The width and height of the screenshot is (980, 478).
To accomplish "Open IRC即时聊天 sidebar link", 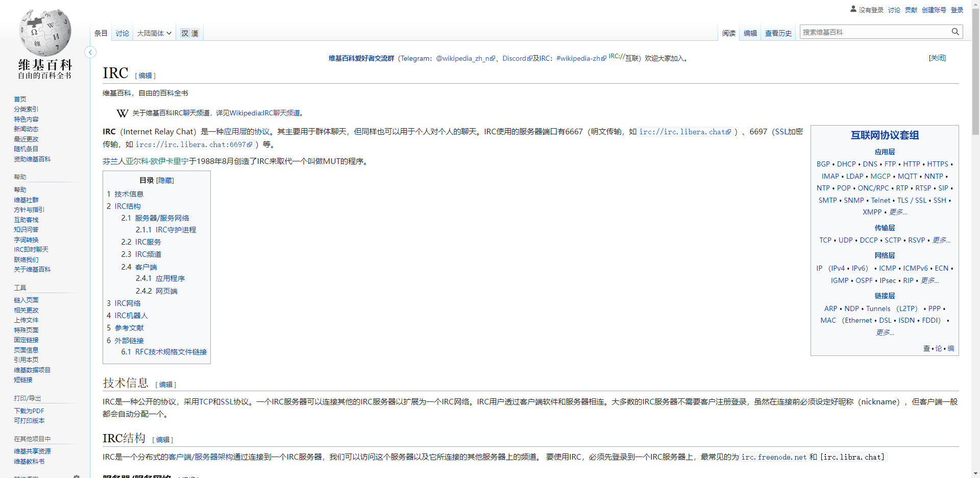I will click(31, 249).
